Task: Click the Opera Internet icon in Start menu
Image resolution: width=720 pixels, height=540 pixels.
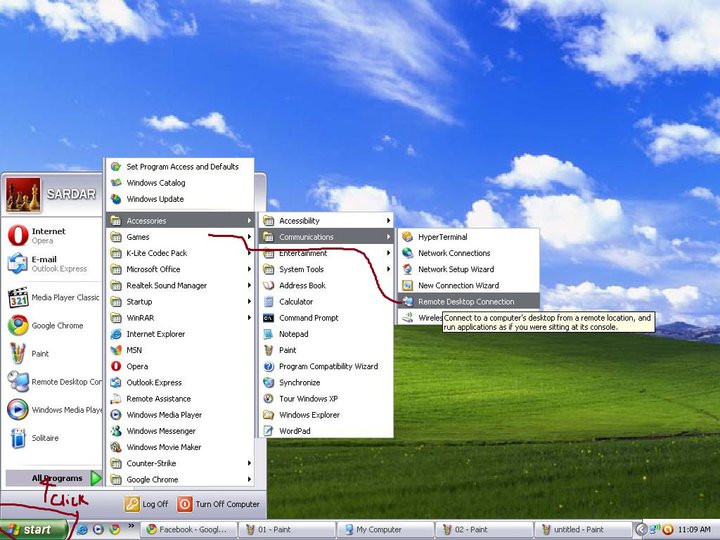Action: click(17, 236)
